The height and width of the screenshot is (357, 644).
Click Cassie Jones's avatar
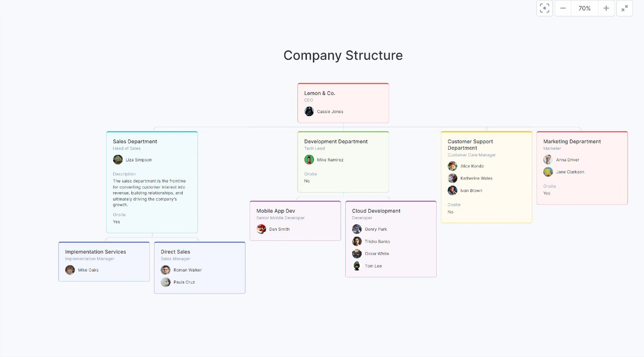[309, 111]
